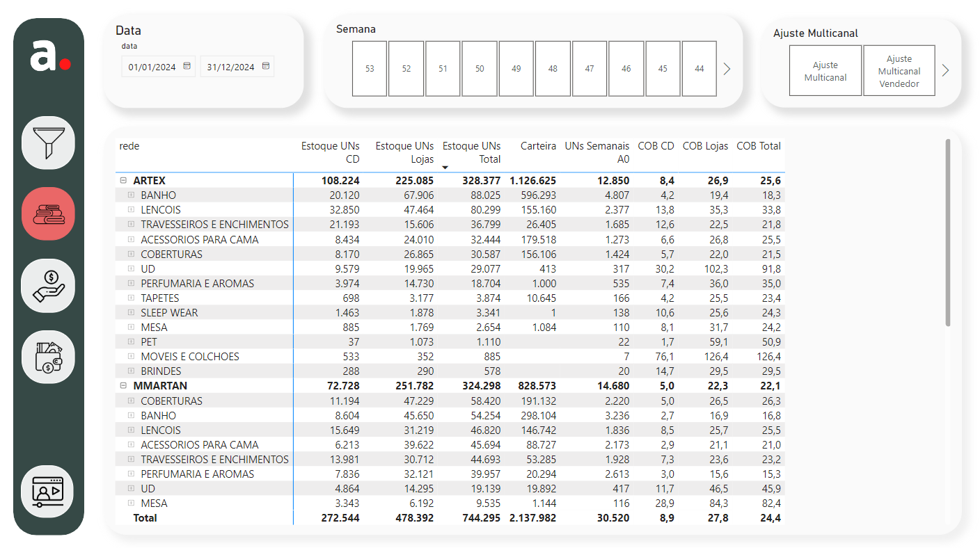Sort by Estoque UNs Total column header
The height and width of the screenshot is (548, 980).
coord(471,152)
